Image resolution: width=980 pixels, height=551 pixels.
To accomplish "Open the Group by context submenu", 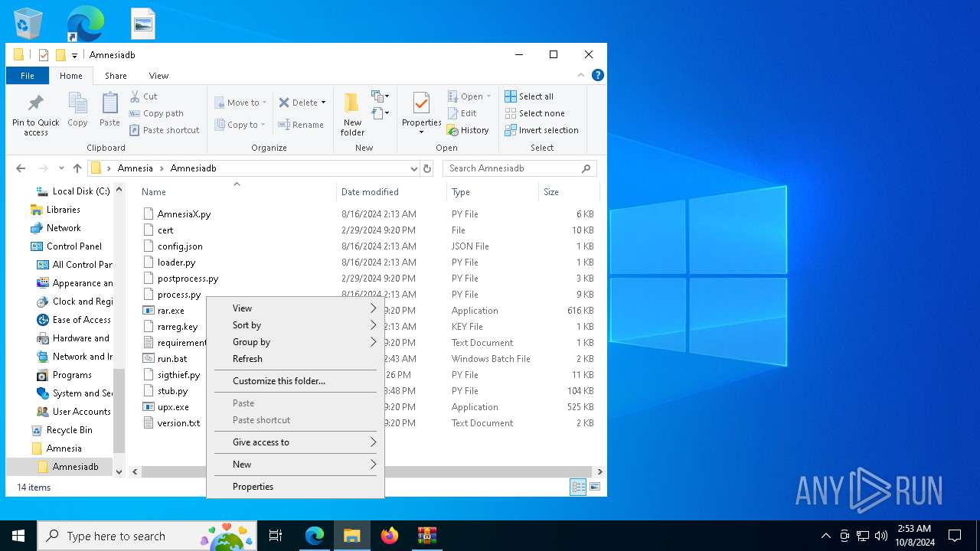I will pyautogui.click(x=295, y=342).
